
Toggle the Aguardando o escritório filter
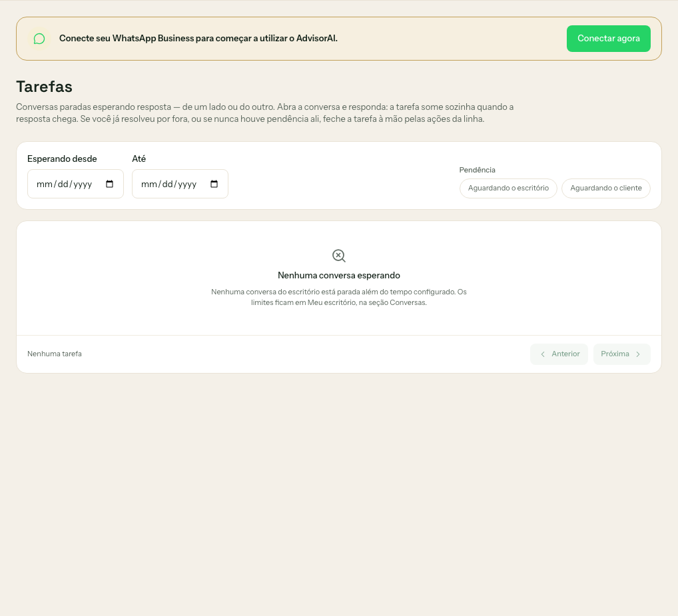tap(509, 188)
